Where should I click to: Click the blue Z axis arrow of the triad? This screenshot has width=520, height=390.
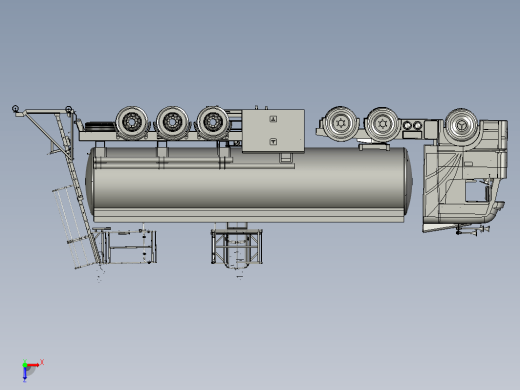[x=25, y=374]
